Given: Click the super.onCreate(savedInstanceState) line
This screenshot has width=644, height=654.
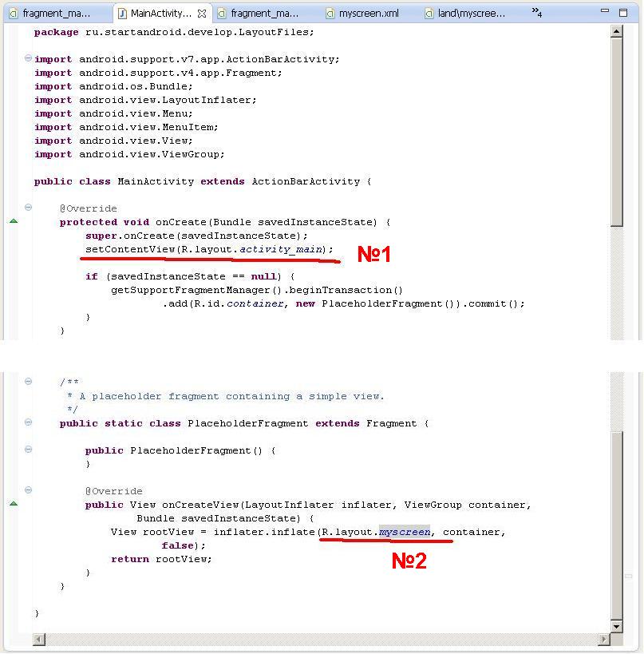Looking at the screenshot, I should click(x=197, y=236).
